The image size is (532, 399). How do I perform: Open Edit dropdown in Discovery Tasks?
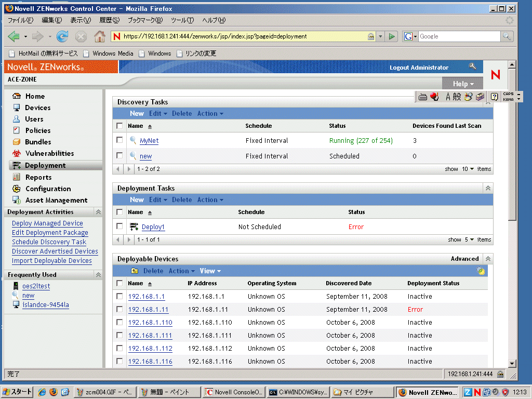[158, 114]
